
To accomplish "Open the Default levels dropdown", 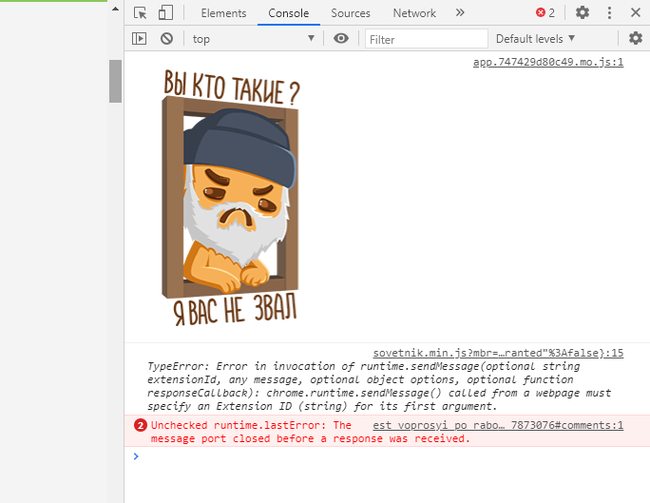I will coord(535,39).
